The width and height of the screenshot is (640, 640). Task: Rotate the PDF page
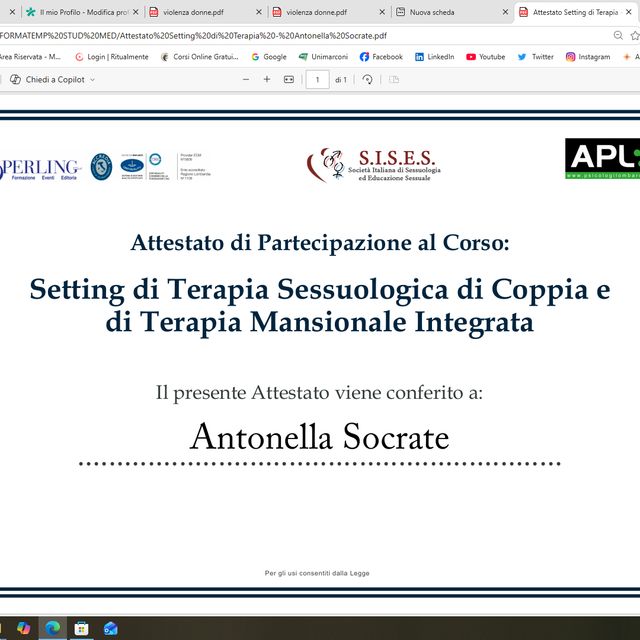click(x=367, y=80)
